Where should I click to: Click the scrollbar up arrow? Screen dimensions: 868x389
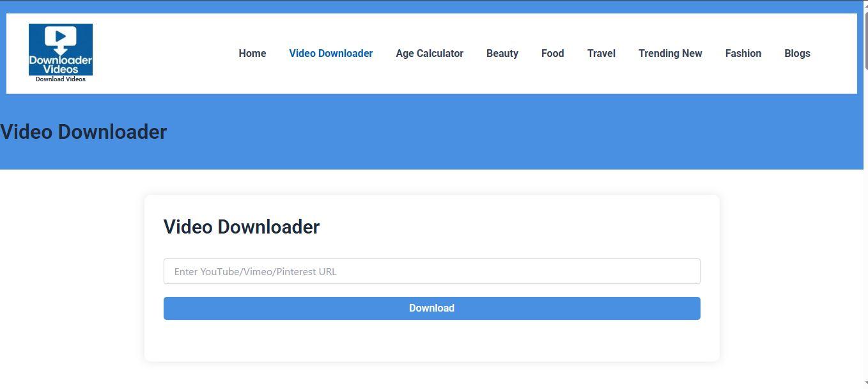click(865, 3)
